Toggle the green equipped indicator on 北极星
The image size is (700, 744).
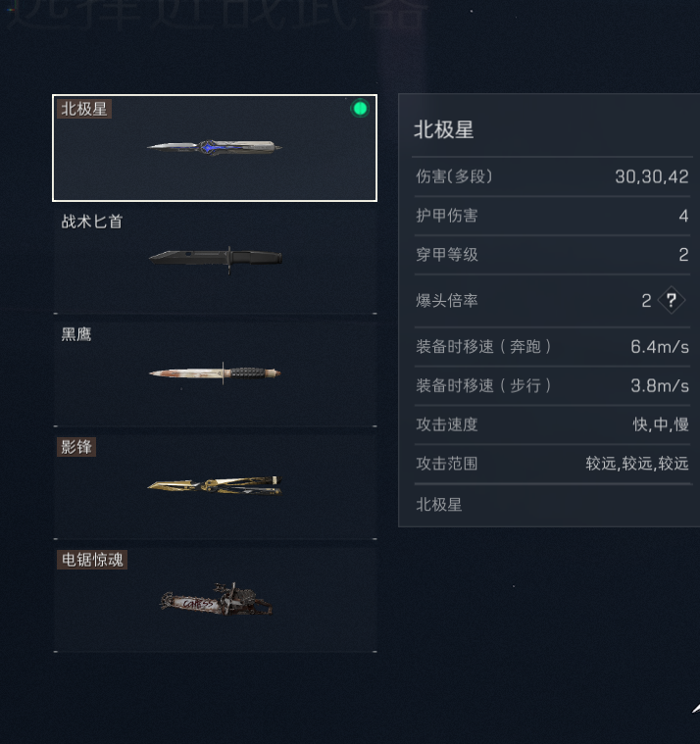(360, 109)
